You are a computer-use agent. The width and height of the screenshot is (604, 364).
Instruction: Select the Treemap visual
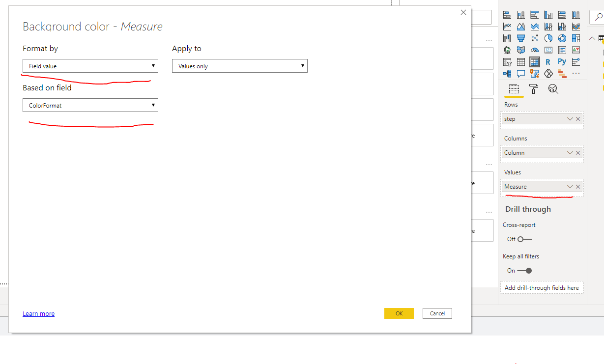tap(576, 38)
